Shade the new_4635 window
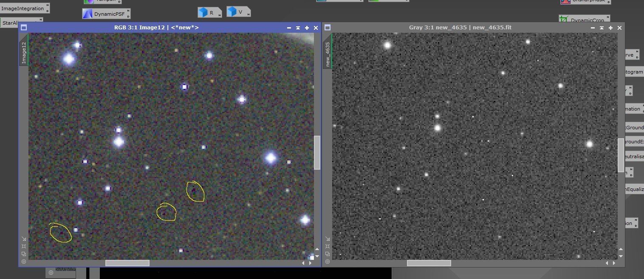The width and height of the screenshot is (644, 279). [602, 28]
